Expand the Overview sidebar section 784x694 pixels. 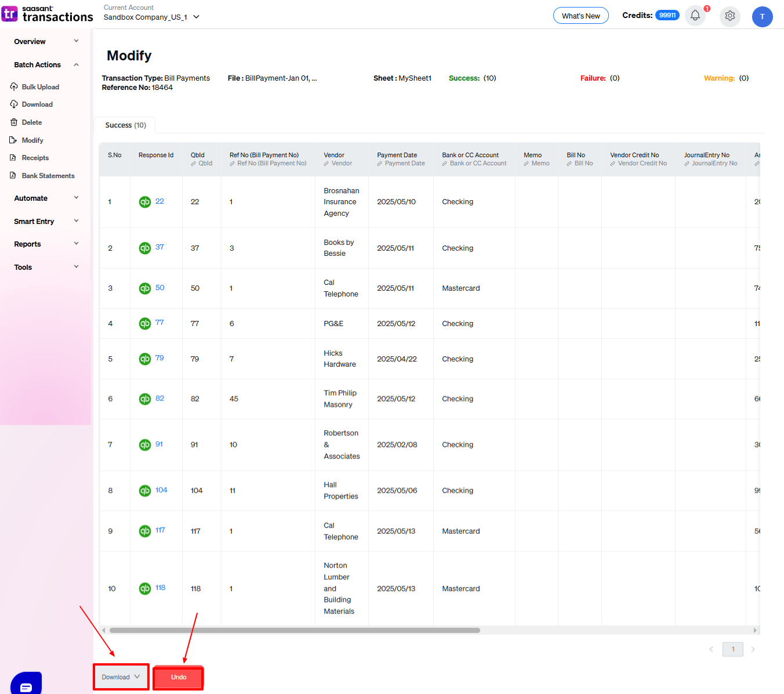point(46,42)
